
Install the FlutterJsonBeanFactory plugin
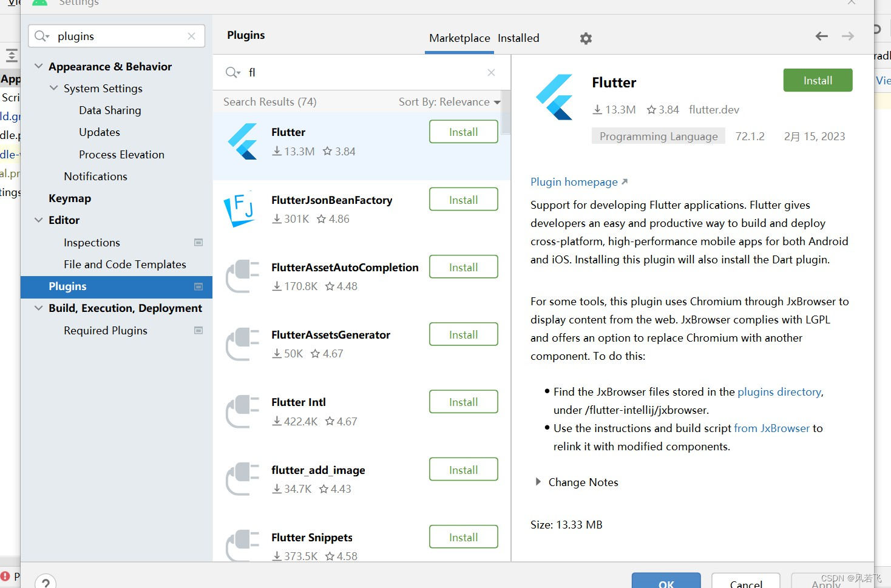(x=463, y=200)
